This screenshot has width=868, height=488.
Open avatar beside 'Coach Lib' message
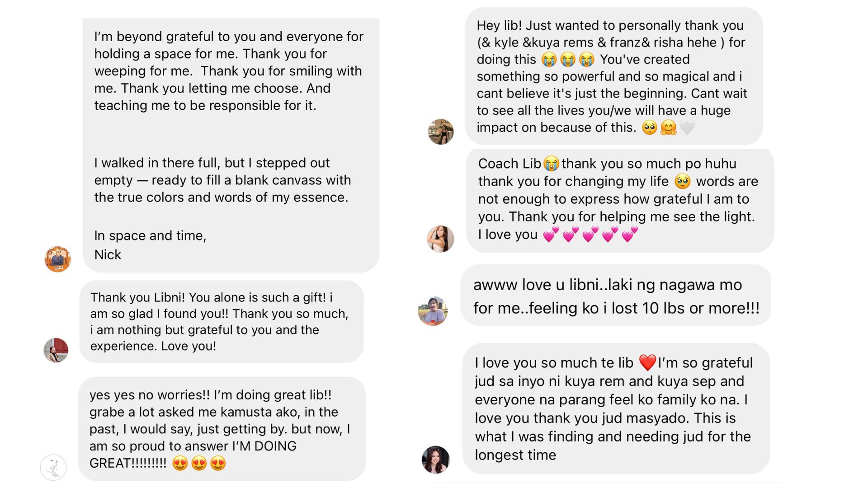pyautogui.click(x=440, y=239)
